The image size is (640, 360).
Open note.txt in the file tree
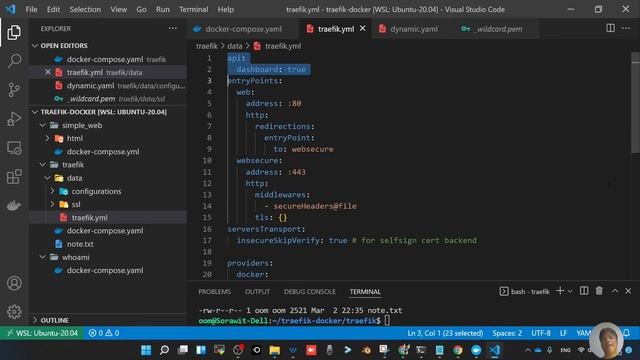tap(108, 244)
